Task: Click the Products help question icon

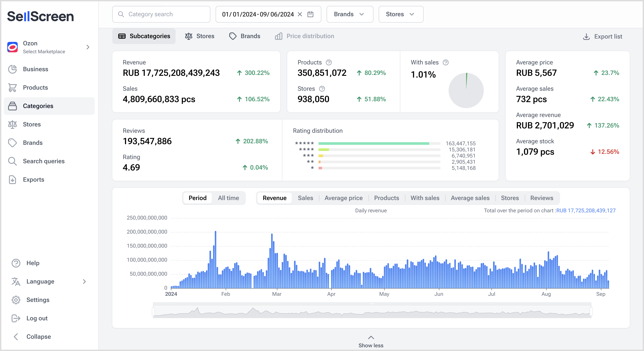Action: click(329, 62)
